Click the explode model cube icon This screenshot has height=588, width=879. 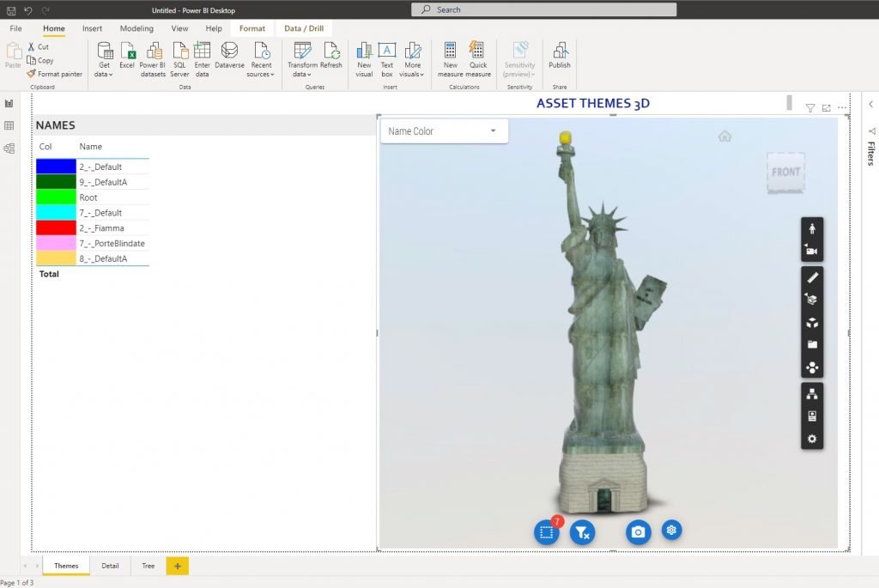[812, 322]
